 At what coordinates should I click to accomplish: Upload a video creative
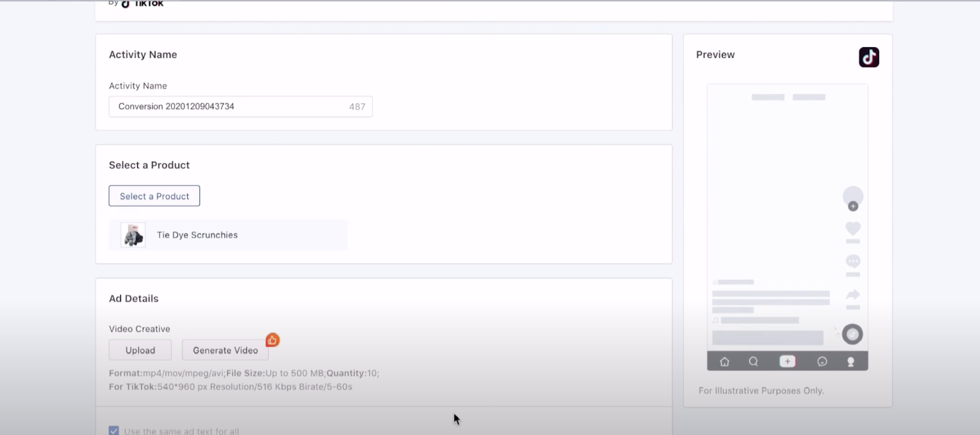coord(140,350)
